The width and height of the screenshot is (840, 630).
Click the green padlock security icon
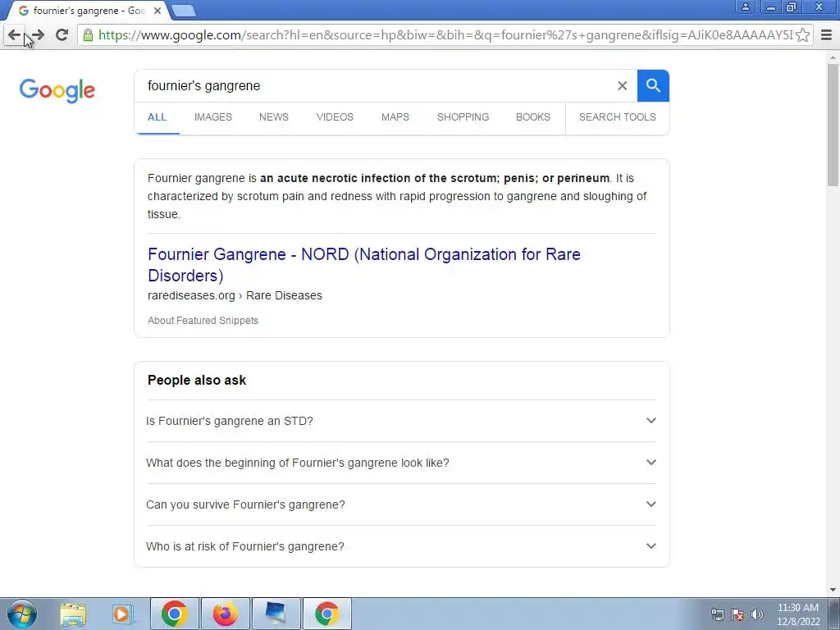click(88, 35)
